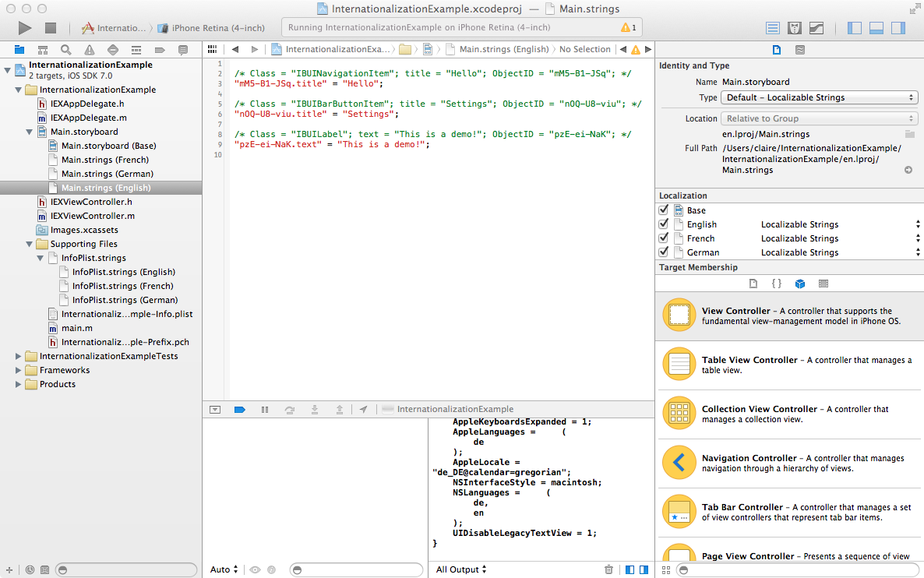Show the Test navigator
This screenshot has height=578, width=924.
(112, 50)
